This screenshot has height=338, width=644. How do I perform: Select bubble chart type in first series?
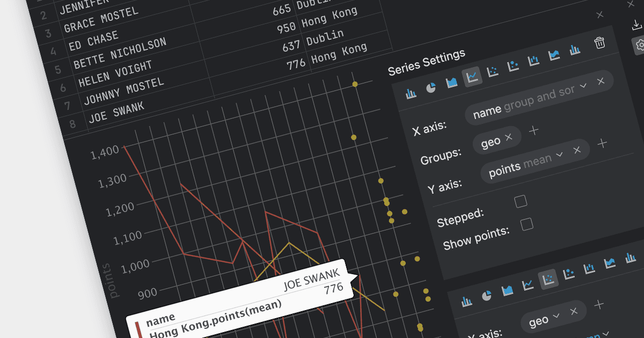tap(513, 66)
